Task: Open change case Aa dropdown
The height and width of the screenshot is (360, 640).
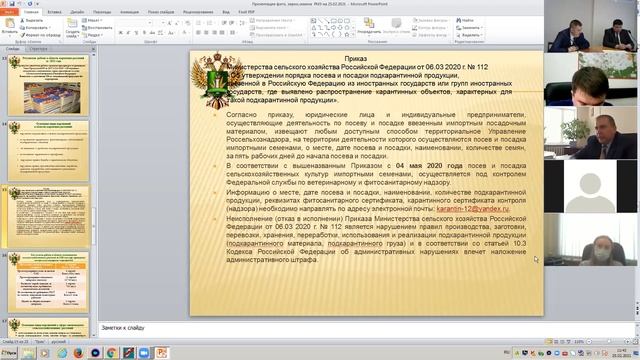Action: (x=171, y=33)
